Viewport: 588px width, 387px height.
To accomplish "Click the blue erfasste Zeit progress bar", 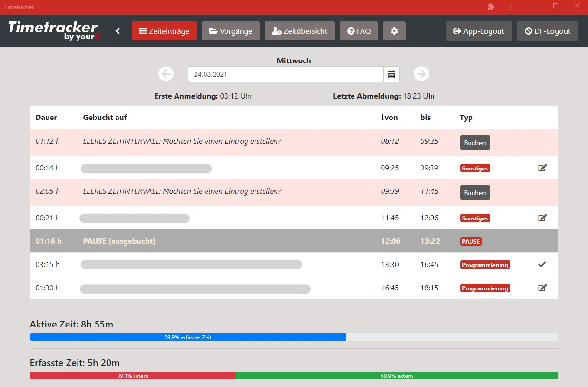I will 187,337.
